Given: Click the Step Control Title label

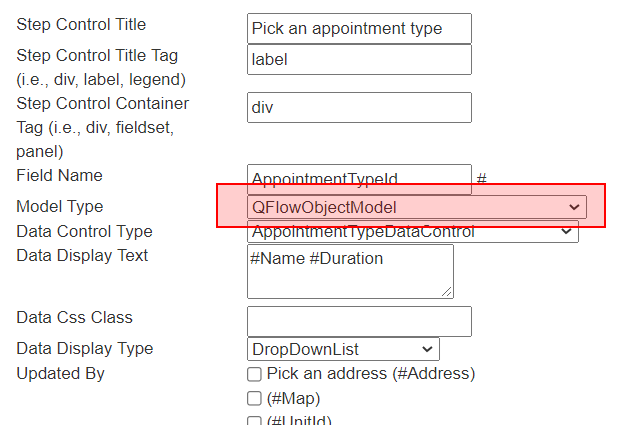Looking at the screenshot, I should coord(81,25).
